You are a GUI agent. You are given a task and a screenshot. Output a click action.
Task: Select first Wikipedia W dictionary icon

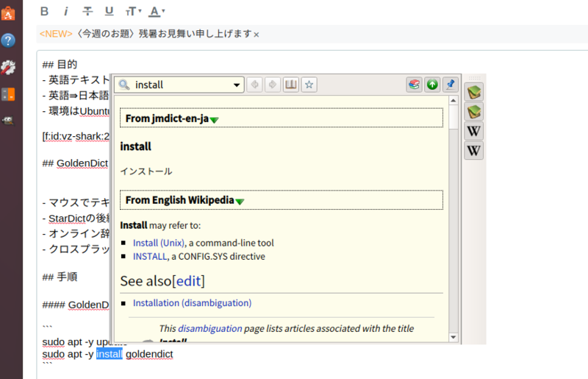pos(473,131)
